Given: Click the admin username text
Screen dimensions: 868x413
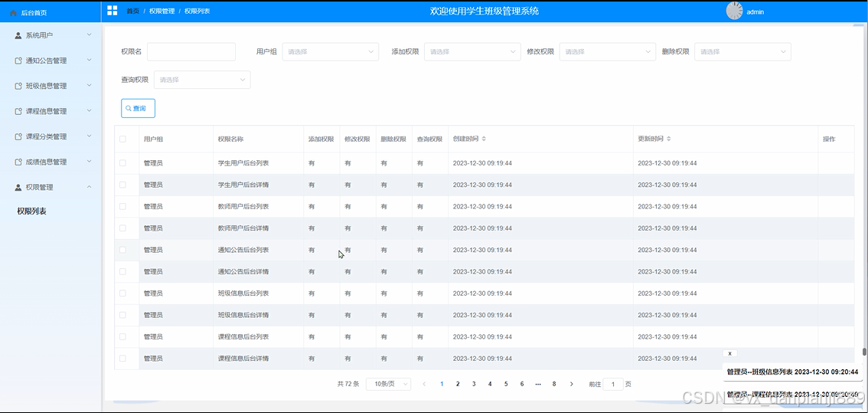Looking at the screenshot, I should [x=755, y=11].
